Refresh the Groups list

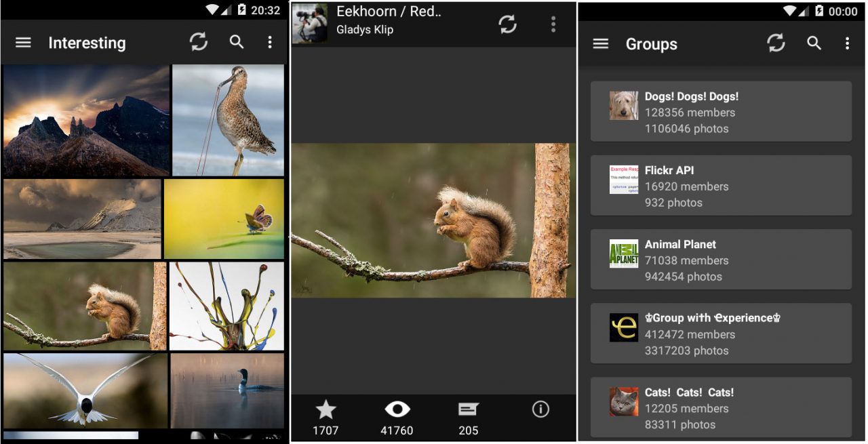(x=775, y=43)
